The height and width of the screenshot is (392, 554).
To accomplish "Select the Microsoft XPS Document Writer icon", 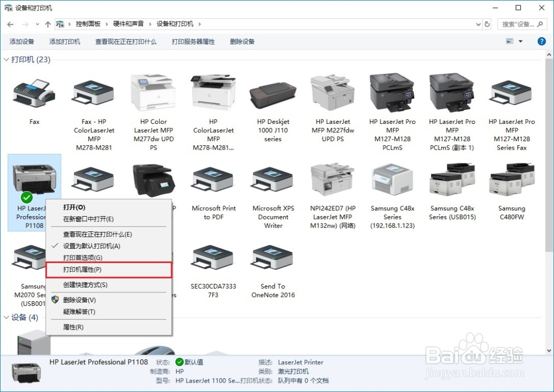I will click(x=273, y=181).
